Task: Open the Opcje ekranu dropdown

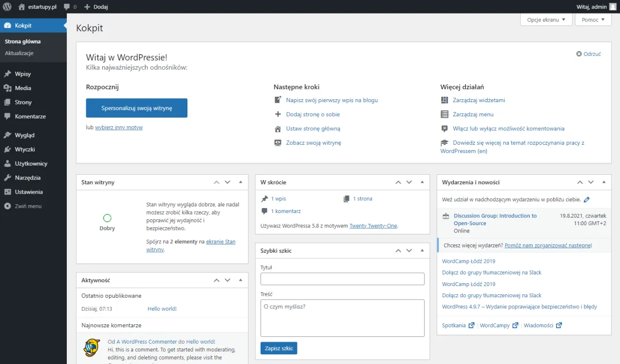Action: pos(546,20)
